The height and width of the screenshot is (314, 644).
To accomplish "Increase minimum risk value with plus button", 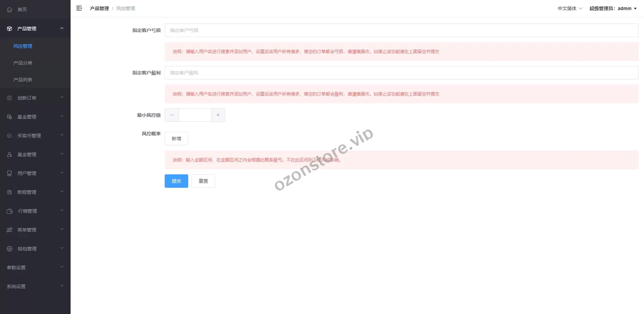I will click(x=218, y=115).
